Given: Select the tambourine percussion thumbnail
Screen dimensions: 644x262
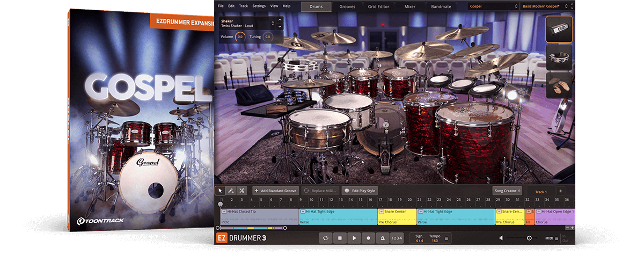Looking at the screenshot, I should (x=559, y=57).
